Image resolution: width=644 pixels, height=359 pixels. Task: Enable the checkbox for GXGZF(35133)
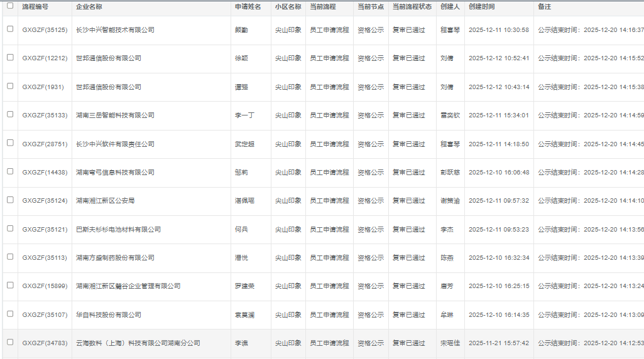click(10, 114)
